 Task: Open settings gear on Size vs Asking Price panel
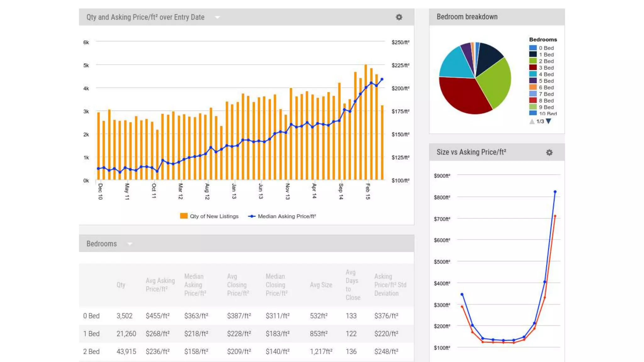(549, 152)
